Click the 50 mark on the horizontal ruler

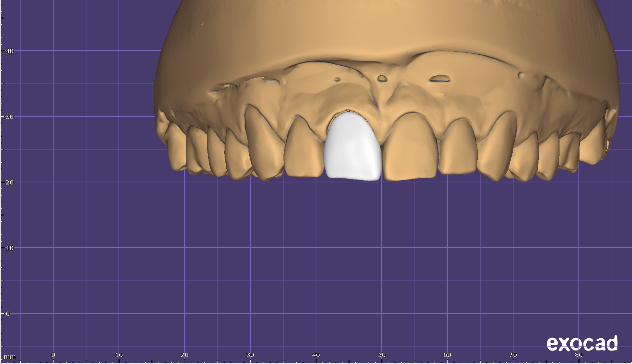click(382, 355)
